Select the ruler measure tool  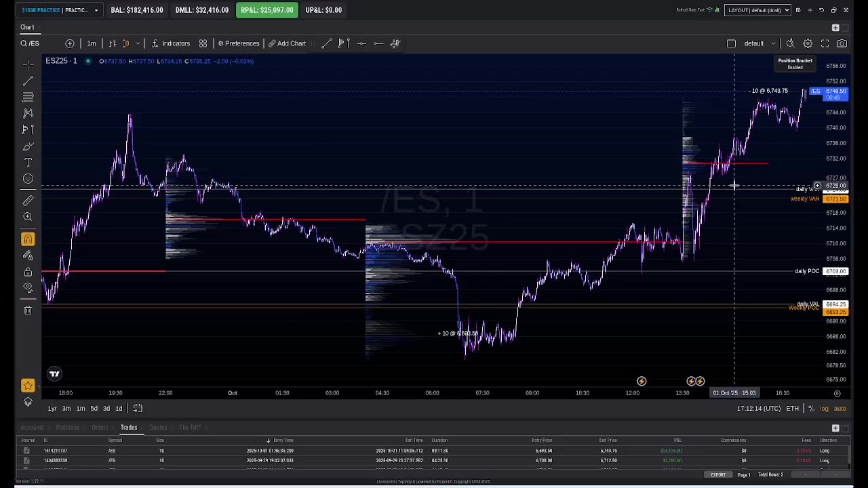click(28, 201)
